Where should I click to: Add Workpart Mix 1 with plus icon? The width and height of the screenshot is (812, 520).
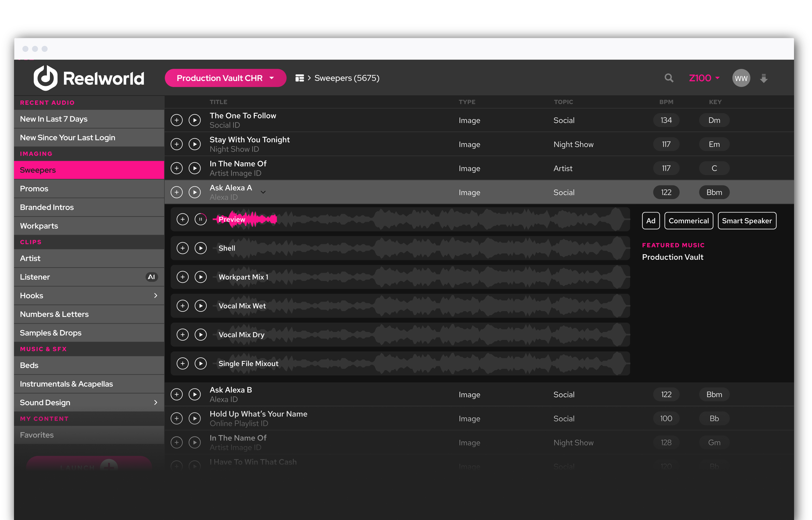(x=183, y=277)
